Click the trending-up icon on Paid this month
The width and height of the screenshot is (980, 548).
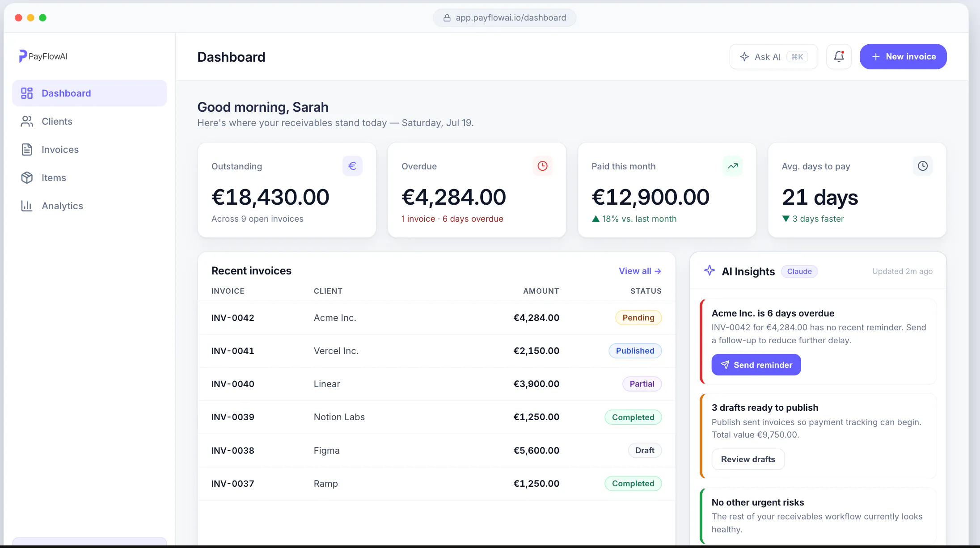(x=732, y=166)
